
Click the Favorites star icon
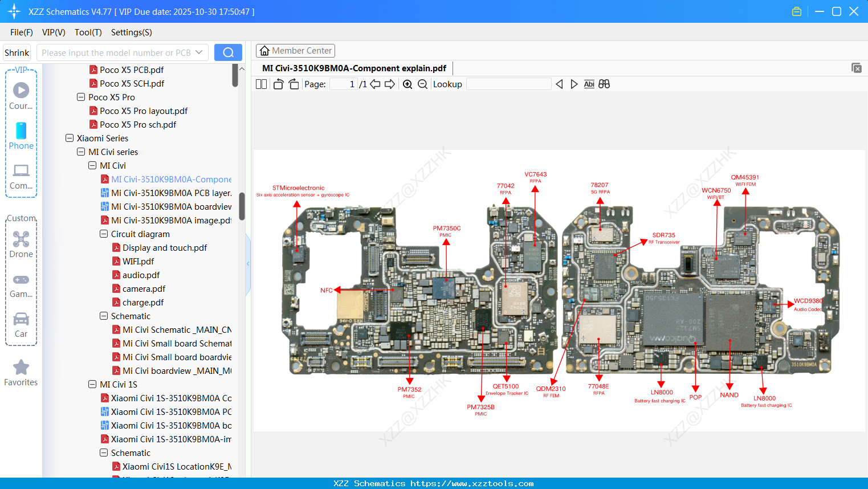click(21, 366)
